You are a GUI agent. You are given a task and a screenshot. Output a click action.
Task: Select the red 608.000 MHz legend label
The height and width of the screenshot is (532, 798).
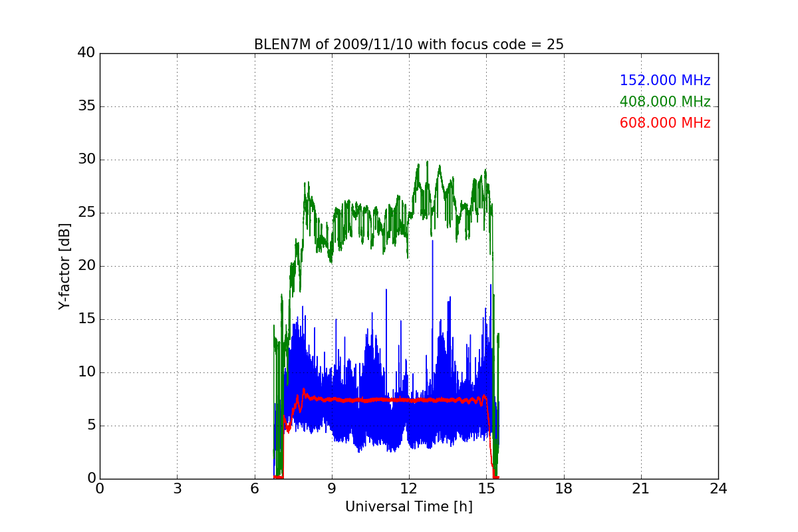[x=665, y=123]
